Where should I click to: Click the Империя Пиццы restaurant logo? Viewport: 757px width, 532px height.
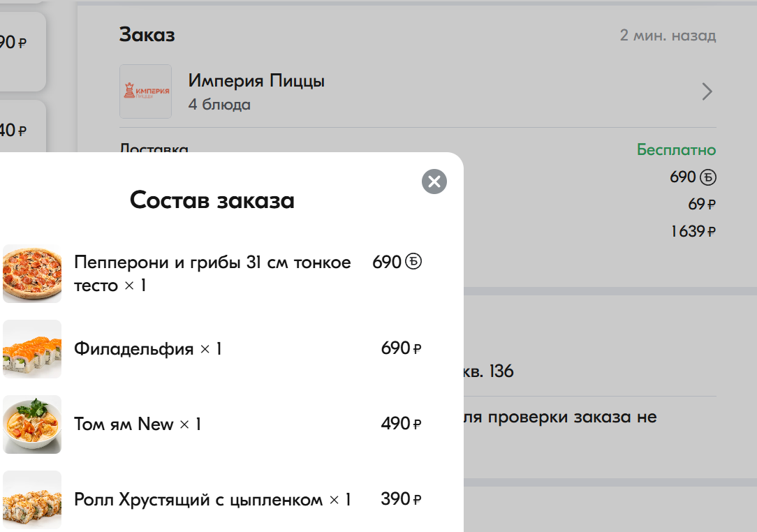pos(145,91)
